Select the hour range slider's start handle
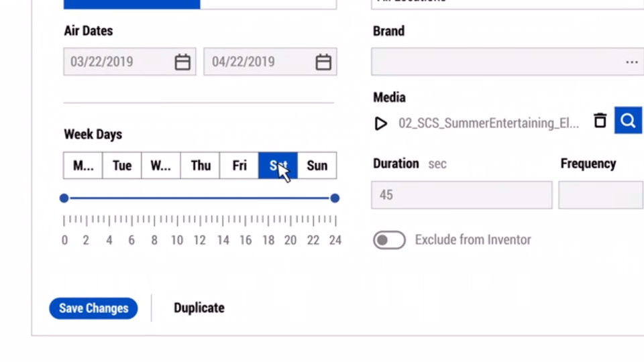The width and height of the screenshot is (644, 362). click(x=64, y=198)
